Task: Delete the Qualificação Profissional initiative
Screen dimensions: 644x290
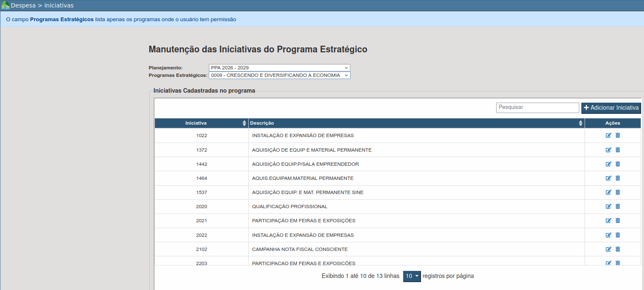Action: (617, 206)
